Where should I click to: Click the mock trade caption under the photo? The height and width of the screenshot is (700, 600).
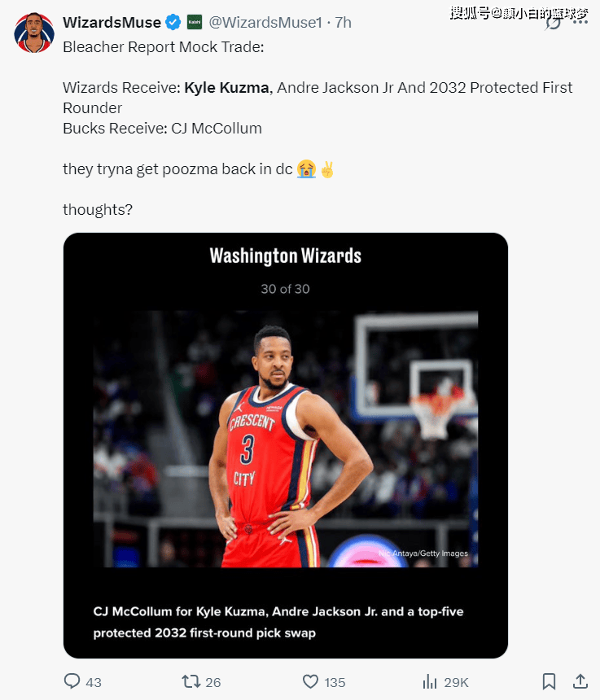click(x=278, y=622)
